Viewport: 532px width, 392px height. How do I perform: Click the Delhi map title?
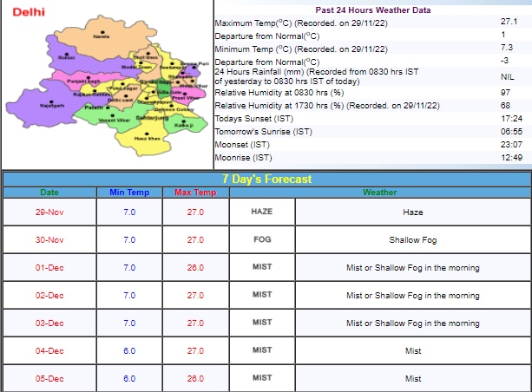point(23,11)
